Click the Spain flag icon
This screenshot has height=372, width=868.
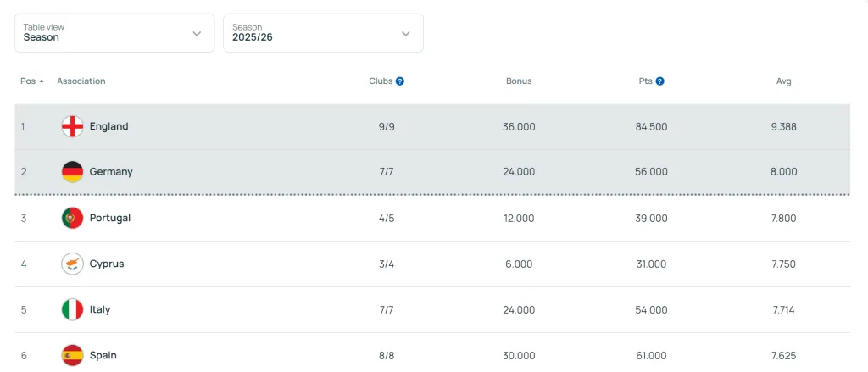[x=72, y=355]
